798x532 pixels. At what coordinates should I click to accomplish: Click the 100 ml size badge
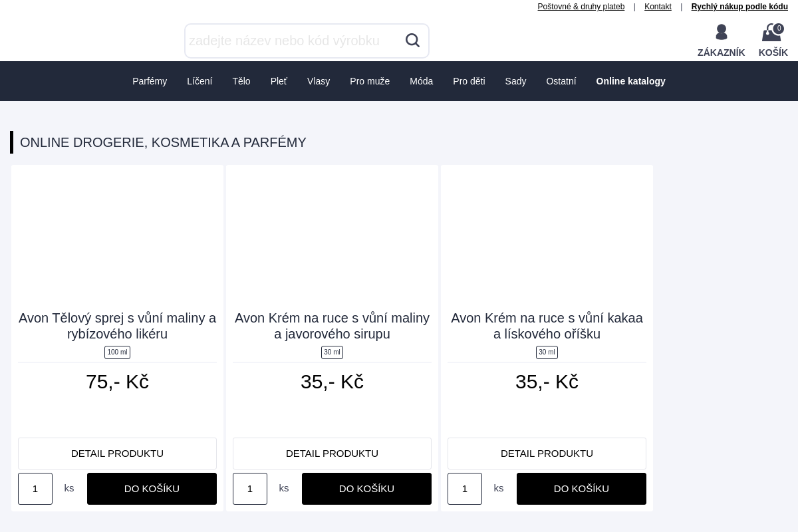[x=117, y=352]
